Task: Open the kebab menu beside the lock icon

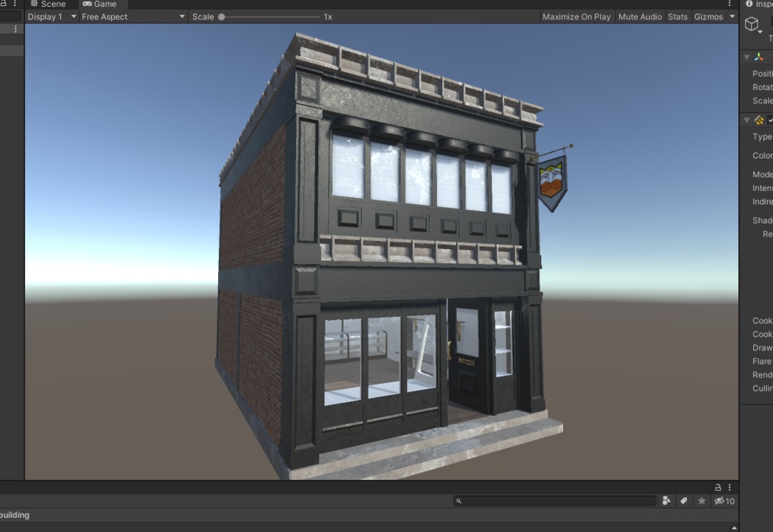Action: click(x=729, y=486)
